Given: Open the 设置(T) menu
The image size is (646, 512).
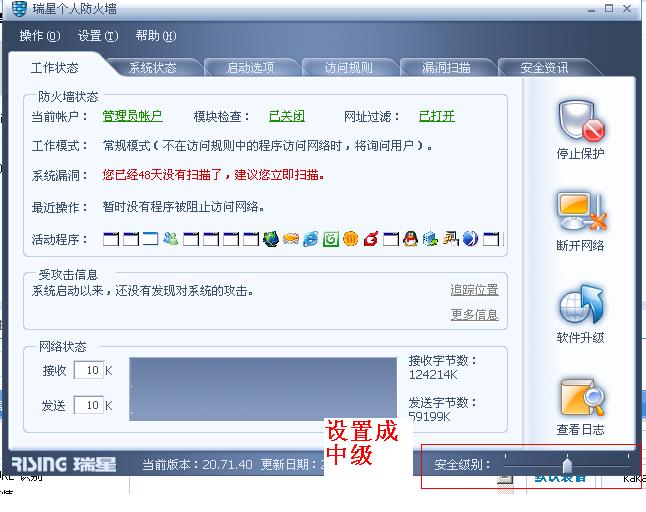Looking at the screenshot, I should pyautogui.click(x=98, y=36).
